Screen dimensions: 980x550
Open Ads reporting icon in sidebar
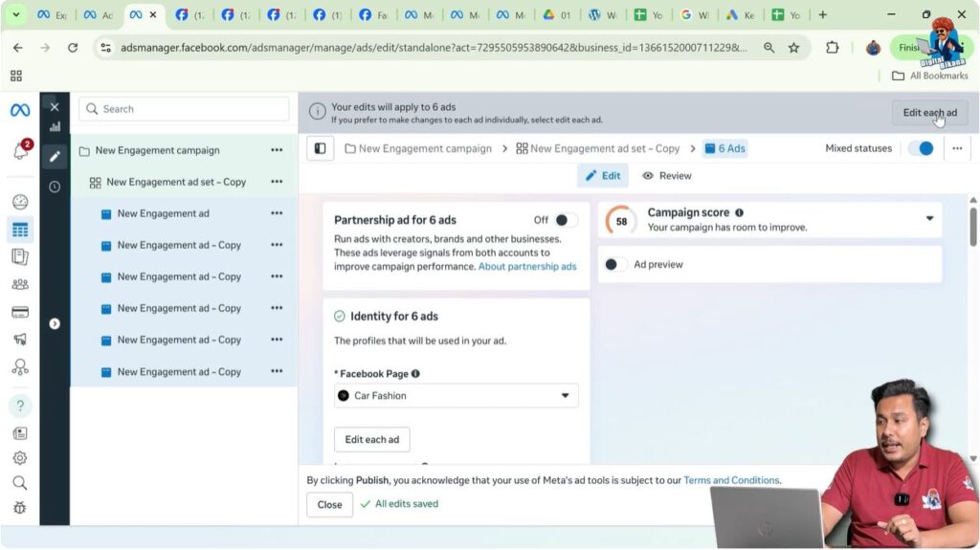click(20, 257)
